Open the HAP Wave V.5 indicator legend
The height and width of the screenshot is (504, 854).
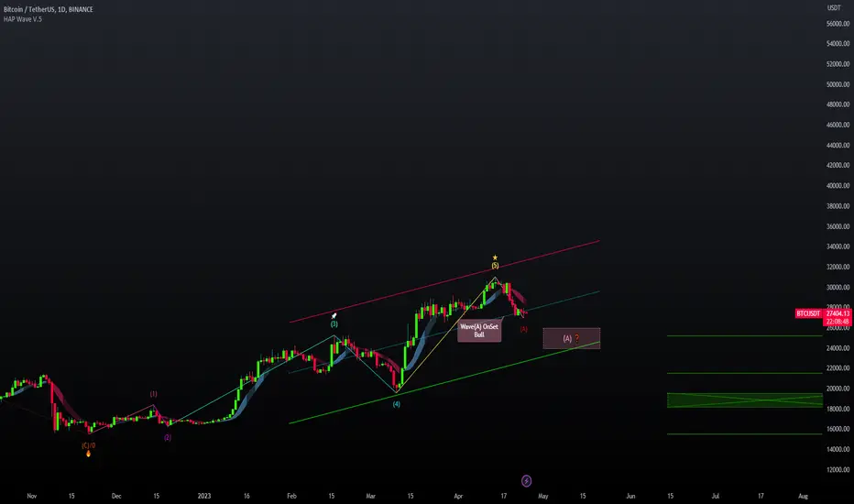point(23,19)
